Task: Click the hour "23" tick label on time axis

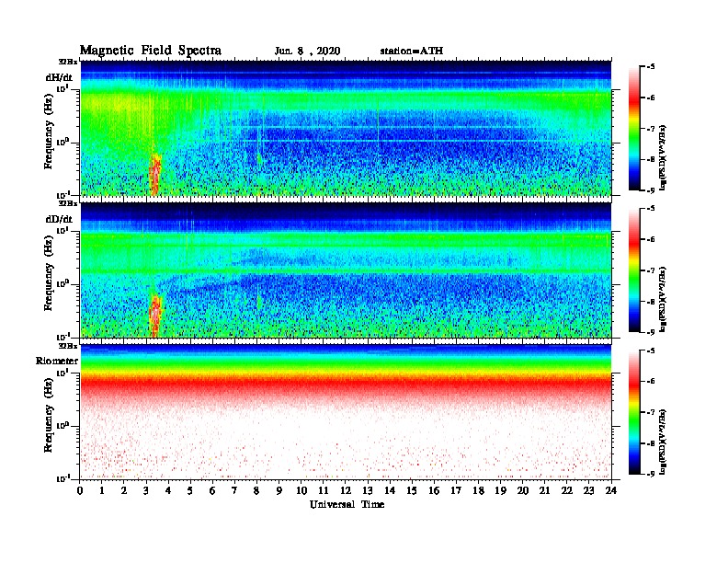Action: (589, 490)
